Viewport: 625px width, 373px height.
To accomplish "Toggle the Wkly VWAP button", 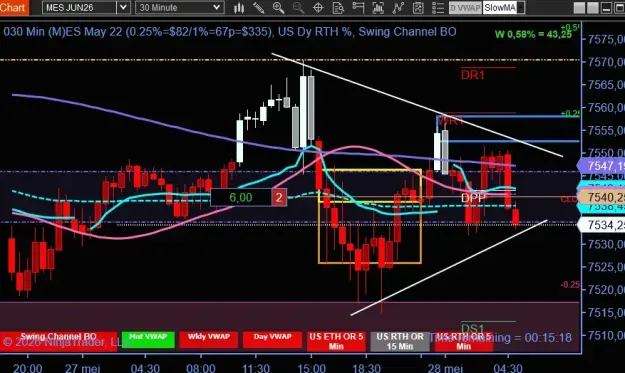I will (208, 340).
